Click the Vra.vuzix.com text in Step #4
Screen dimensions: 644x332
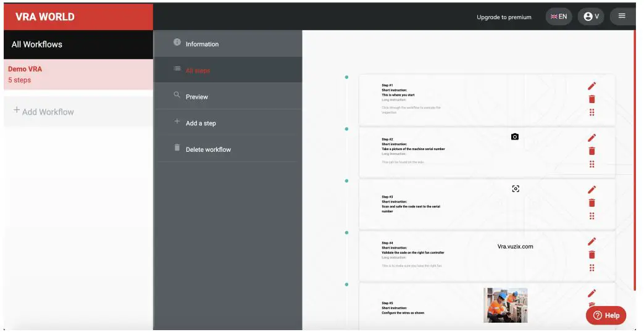(515, 247)
